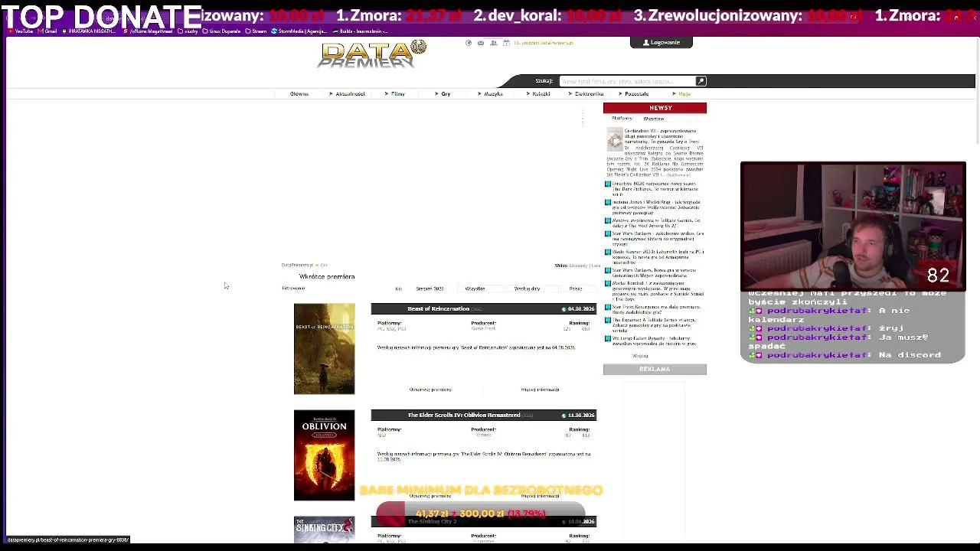Click the calendar icon in header

506,43
